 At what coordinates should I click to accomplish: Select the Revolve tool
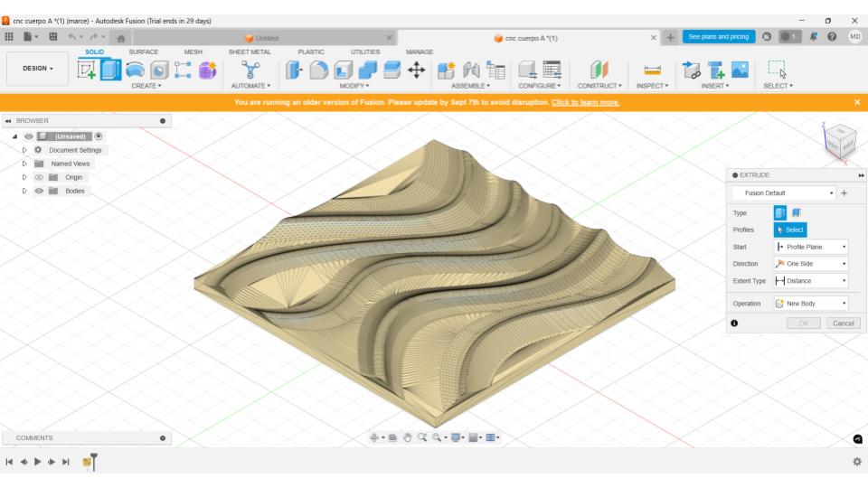coord(135,70)
